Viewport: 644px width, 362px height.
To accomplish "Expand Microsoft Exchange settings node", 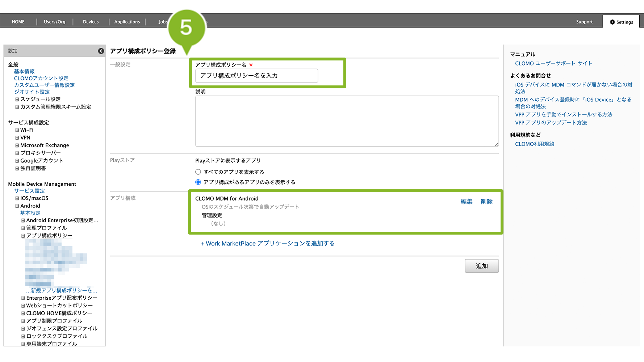I will [x=17, y=146].
